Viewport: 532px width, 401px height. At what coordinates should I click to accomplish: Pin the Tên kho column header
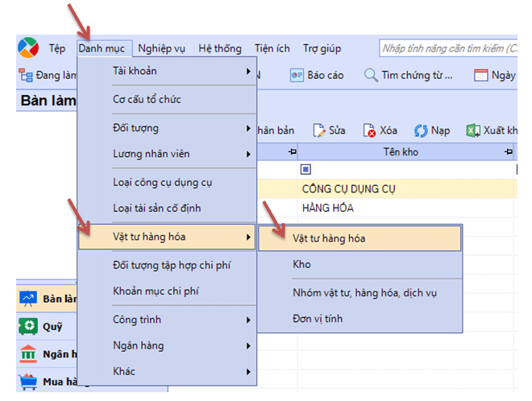pos(508,151)
